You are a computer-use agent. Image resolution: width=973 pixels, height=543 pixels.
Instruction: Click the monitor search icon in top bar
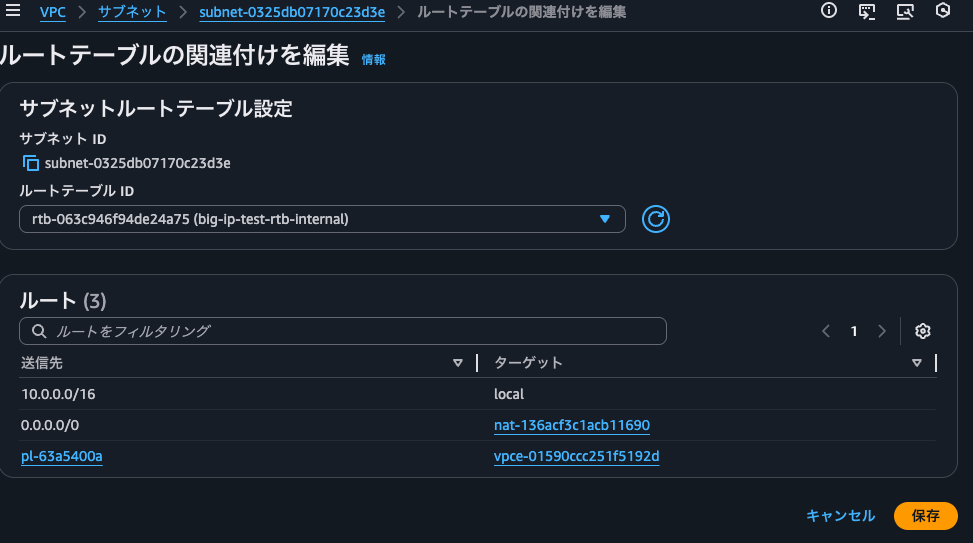pyautogui.click(x=905, y=11)
